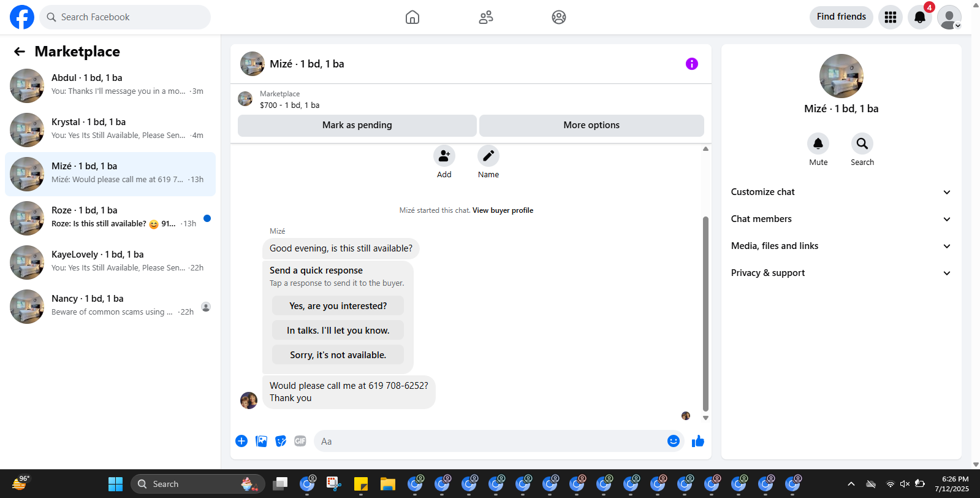Open the Snipping Tool on taskbar
The width and height of the screenshot is (980, 498).
pos(333,484)
